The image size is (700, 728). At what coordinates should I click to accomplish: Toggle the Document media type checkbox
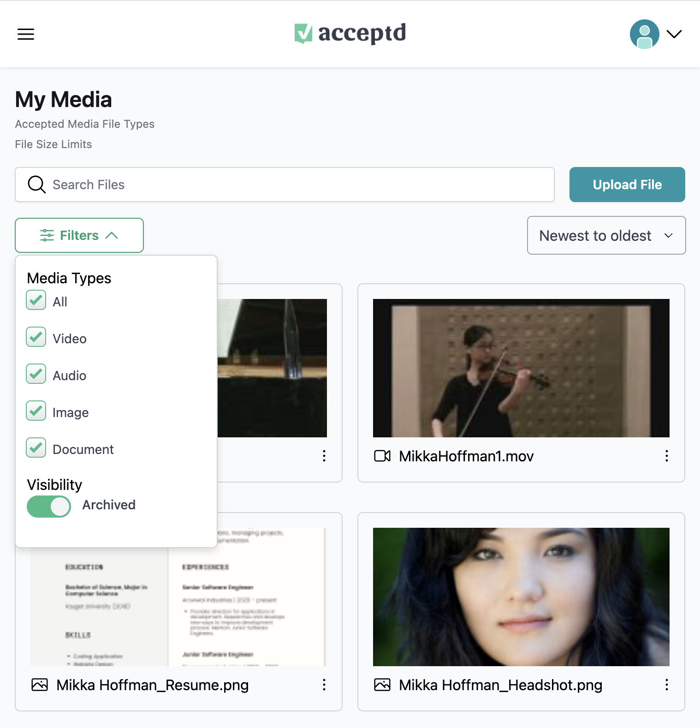36,448
